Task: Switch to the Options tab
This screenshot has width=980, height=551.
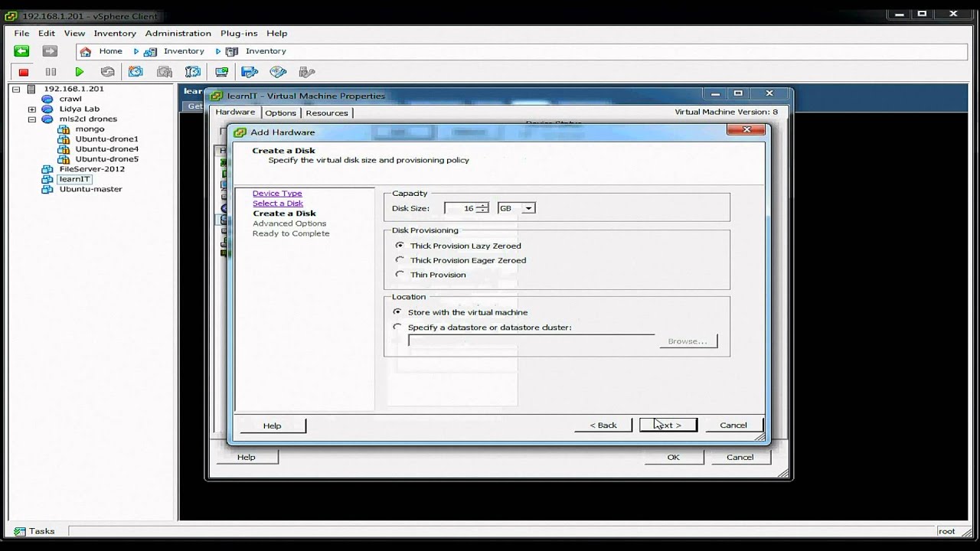Action: pyautogui.click(x=281, y=112)
